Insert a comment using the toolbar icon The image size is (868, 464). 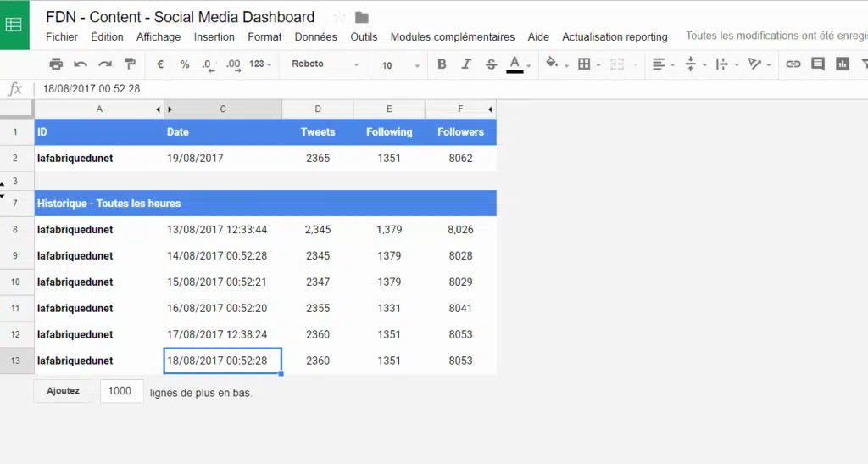pos(817,64)
